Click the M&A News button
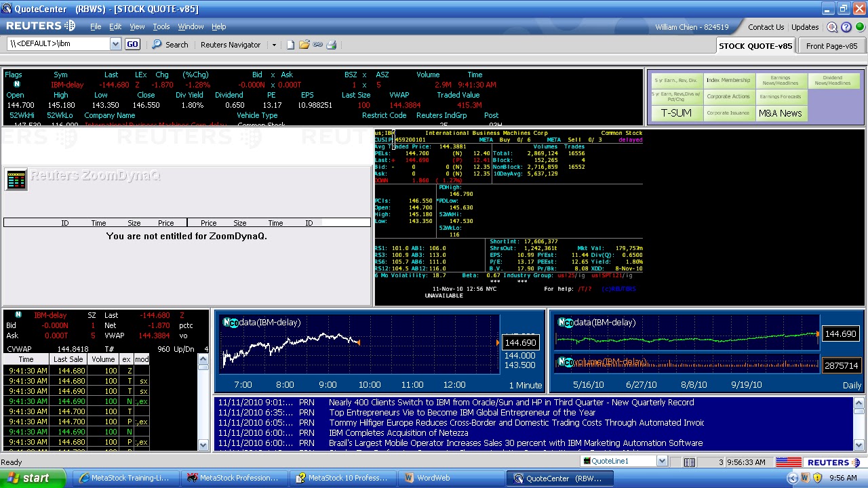 coord(781,113)
